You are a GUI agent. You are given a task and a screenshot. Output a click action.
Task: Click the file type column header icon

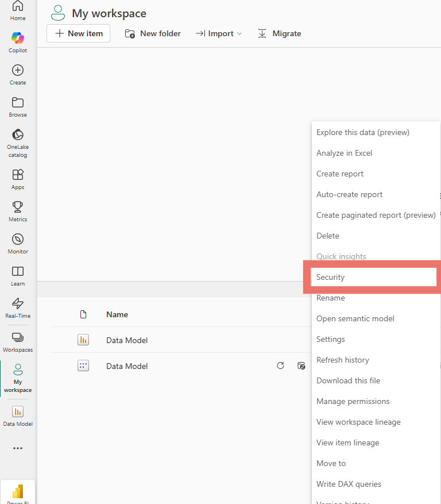click(x=83, y=314)
